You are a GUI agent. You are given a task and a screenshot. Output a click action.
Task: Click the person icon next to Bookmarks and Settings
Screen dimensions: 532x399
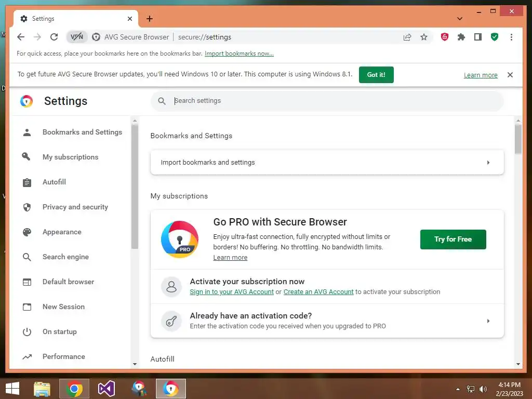[27, 132]
